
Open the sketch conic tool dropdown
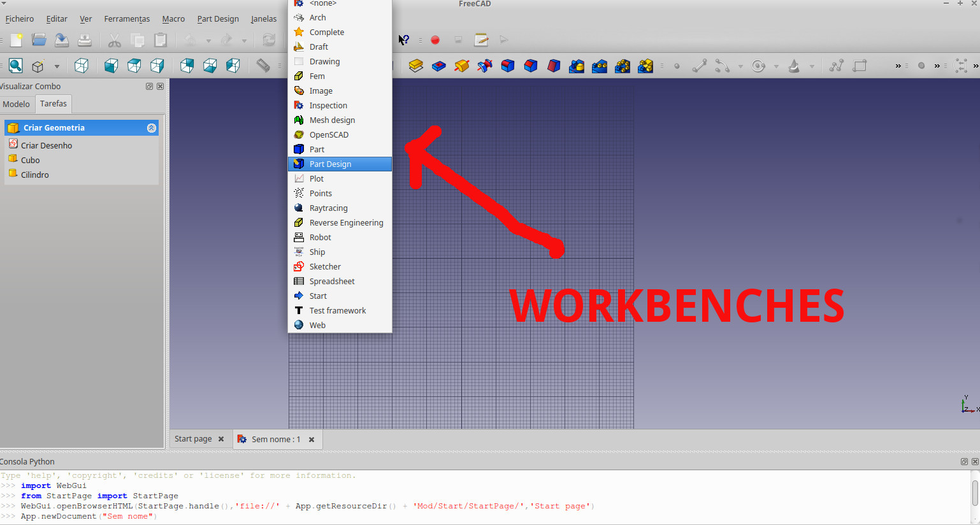click(x=811, y=66)
